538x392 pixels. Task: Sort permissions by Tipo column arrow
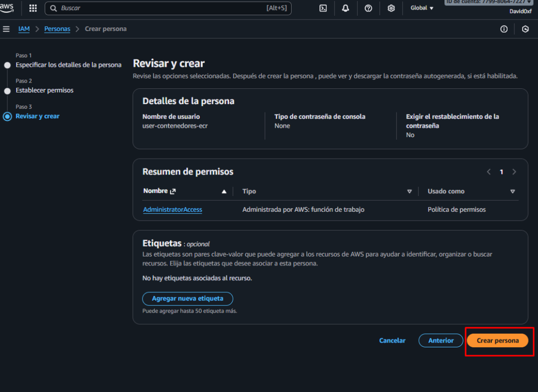click(409, 192)
